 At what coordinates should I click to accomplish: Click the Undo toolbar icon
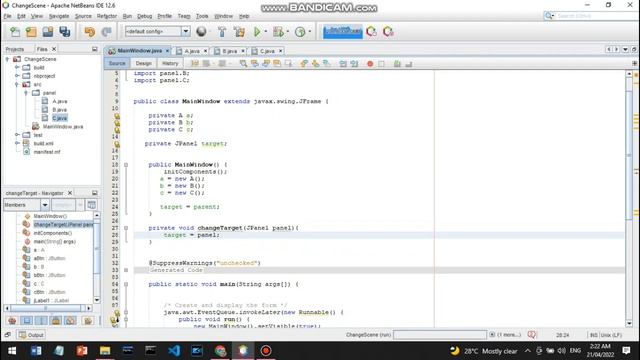click(x=89, y=31)
